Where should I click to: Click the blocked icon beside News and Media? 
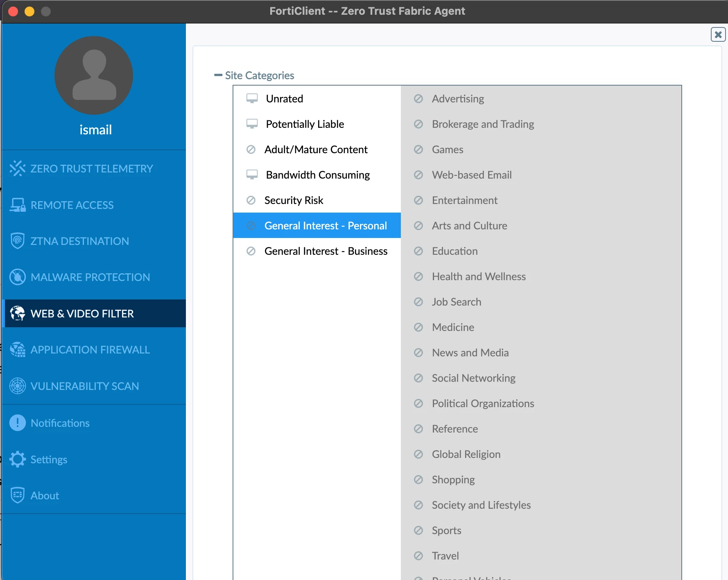pos(418,353)
